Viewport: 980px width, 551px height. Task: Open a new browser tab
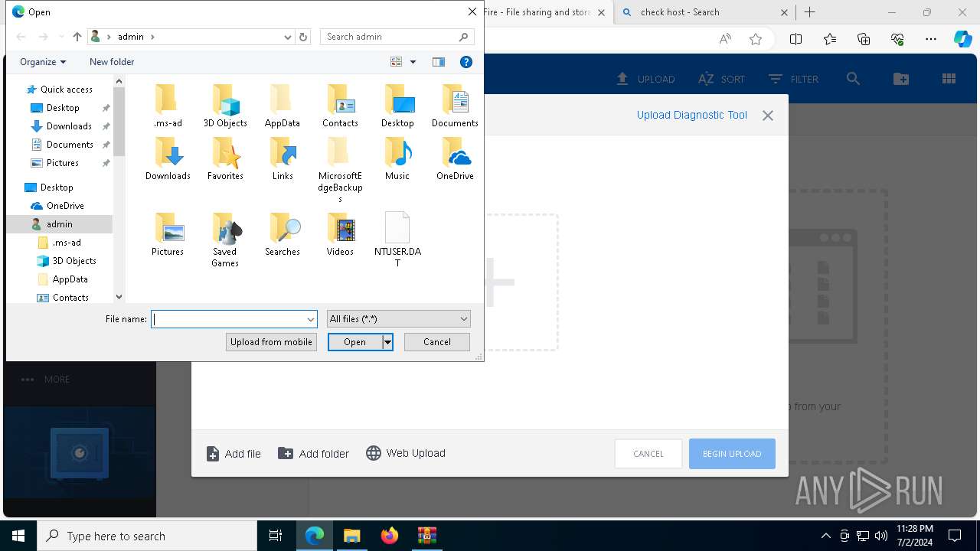810,12
